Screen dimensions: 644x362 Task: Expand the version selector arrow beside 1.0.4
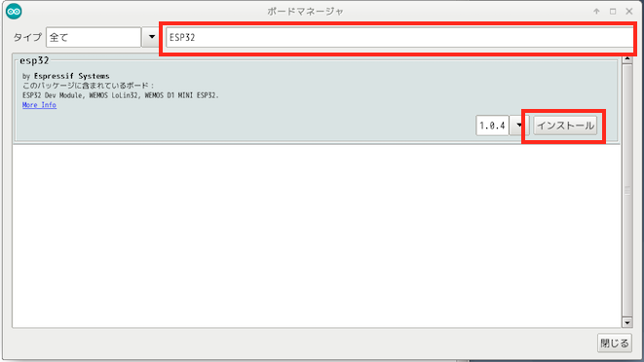[519, 126]
